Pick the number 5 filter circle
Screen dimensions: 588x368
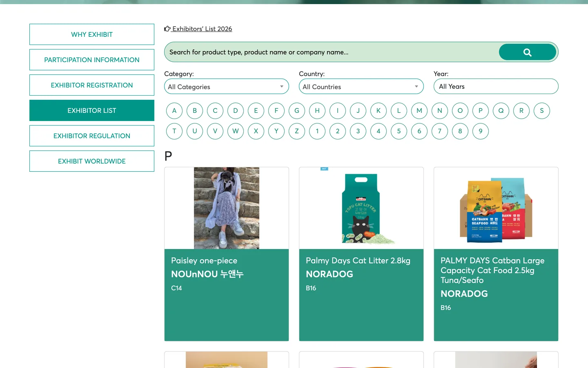(x=399, y=131)
